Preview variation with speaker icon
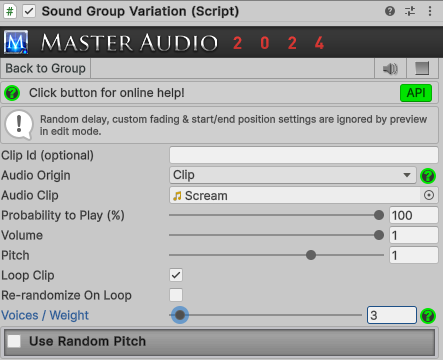 click(x=390, y=69)
